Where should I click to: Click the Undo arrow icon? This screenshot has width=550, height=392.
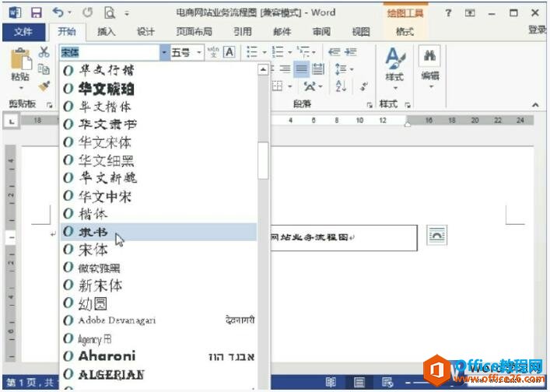(58, 12)
